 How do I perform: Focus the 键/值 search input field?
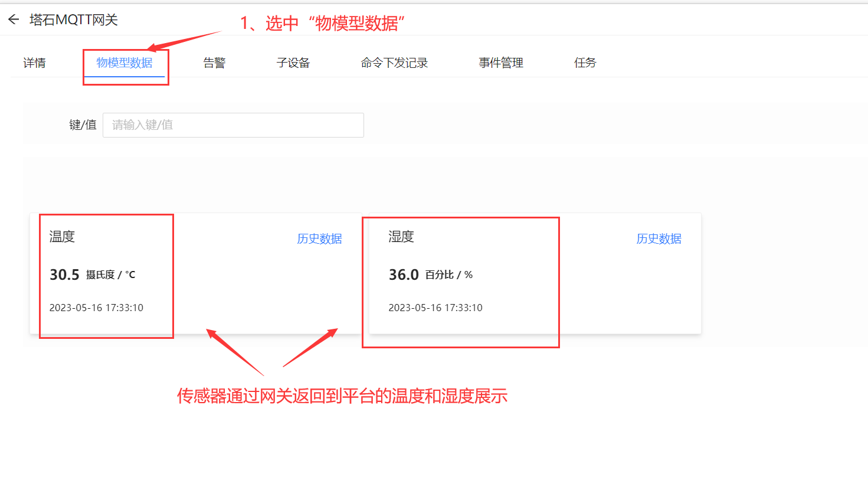[233, 125]
